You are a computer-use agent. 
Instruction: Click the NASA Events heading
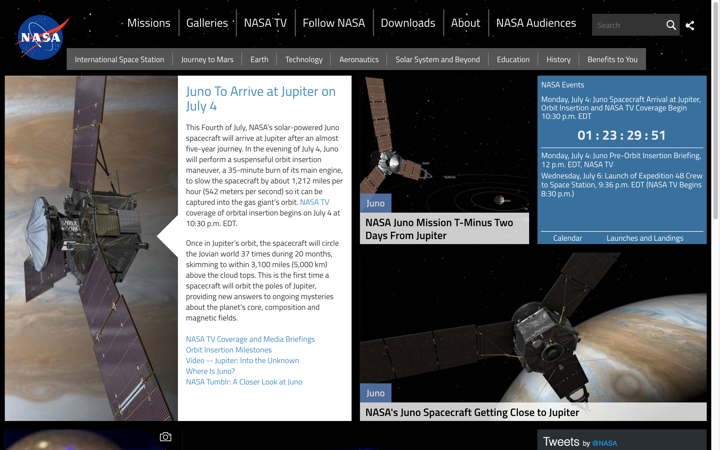coord(562,85)
